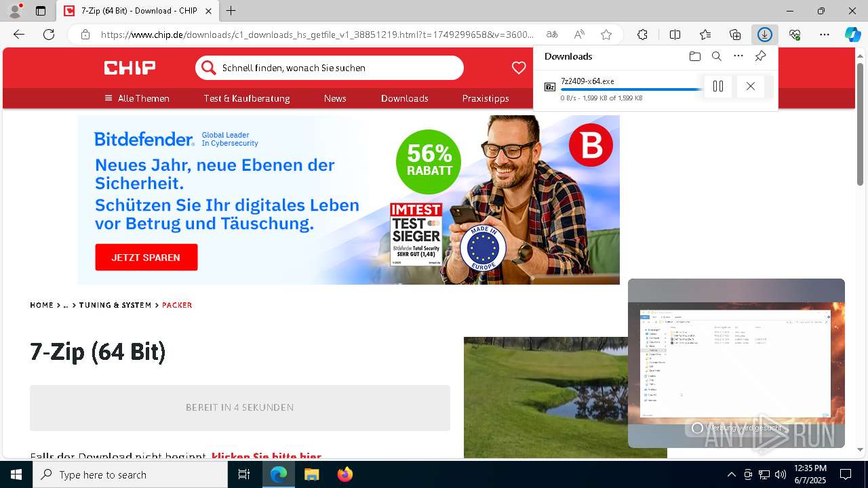Viewport: 868px width, 488px height.
Task: Toggle the Downloads toolbar button
Action: coord(765,35)
